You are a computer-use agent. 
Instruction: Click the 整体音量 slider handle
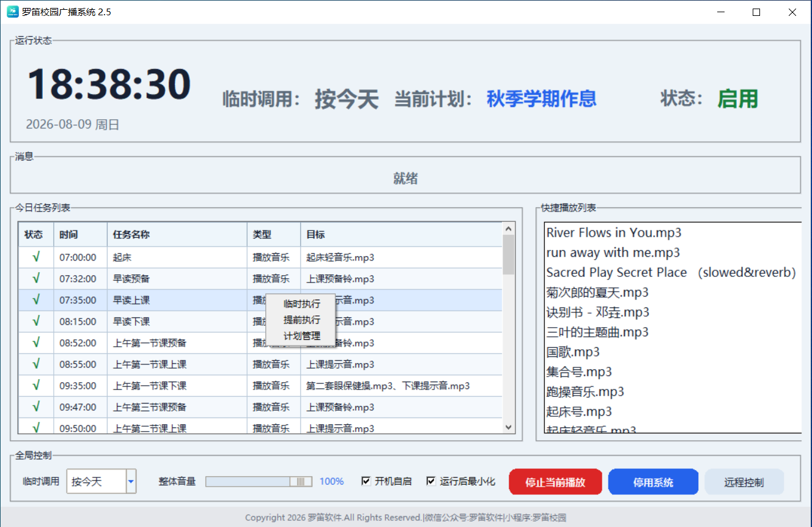coord(300,482)
